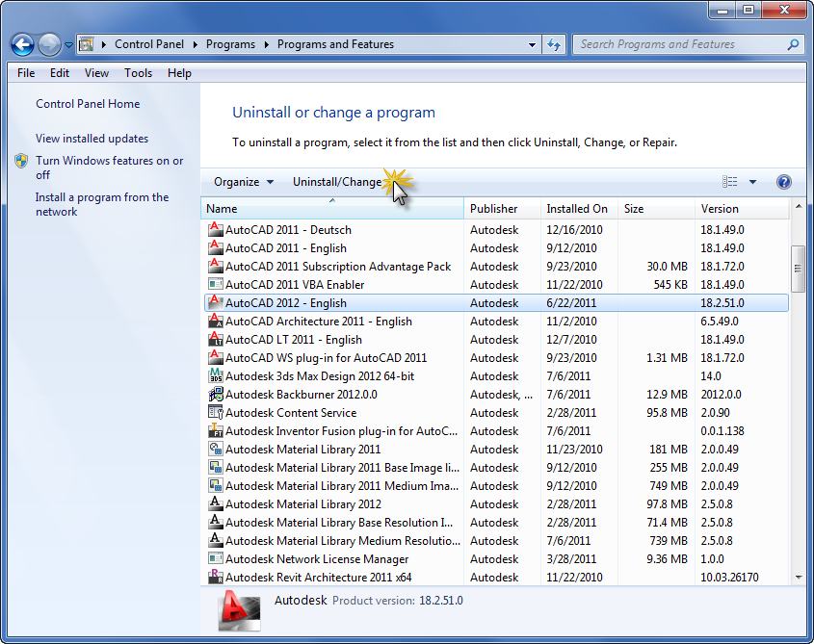Image resolution: width=814 pixels, height=644 pixels.
Task: Click Autodesk Revit Architecture 2011 x64 icon
Action: coord(216,577)
